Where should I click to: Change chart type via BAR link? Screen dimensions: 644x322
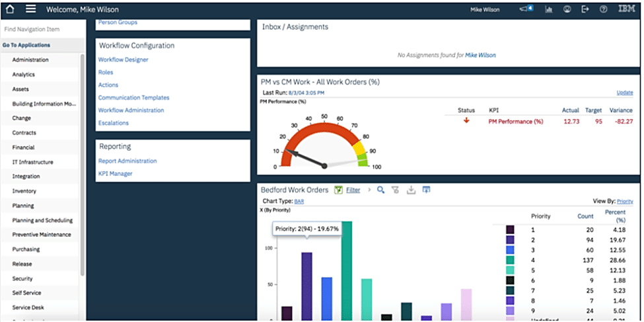(x=299, y=201)
